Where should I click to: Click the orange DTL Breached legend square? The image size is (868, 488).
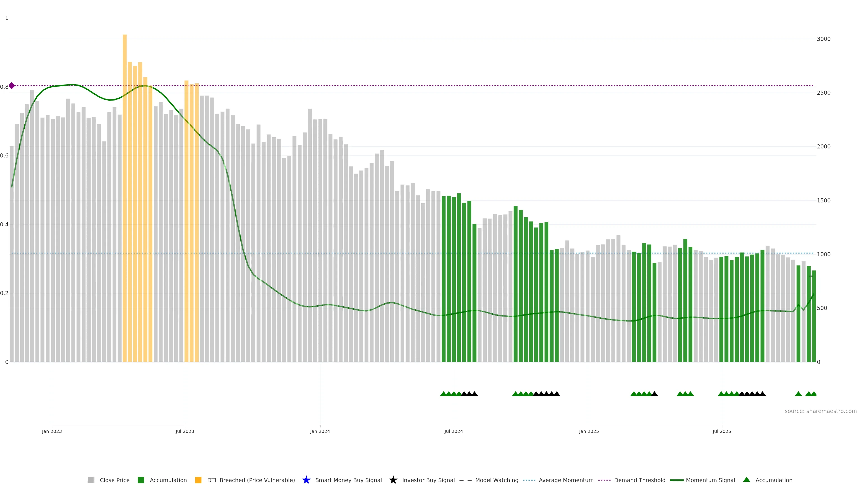click(x=198, y=480)
